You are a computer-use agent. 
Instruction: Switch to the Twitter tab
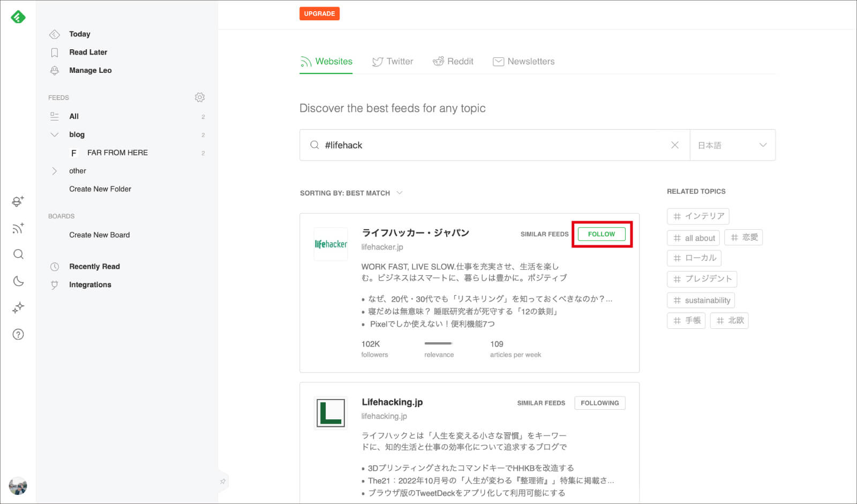tap(393, 62)
